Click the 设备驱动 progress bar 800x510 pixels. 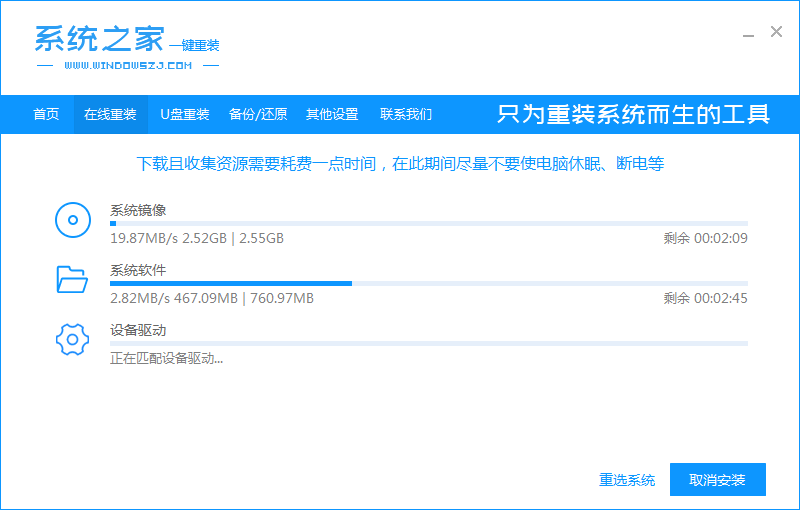(428, 343)
